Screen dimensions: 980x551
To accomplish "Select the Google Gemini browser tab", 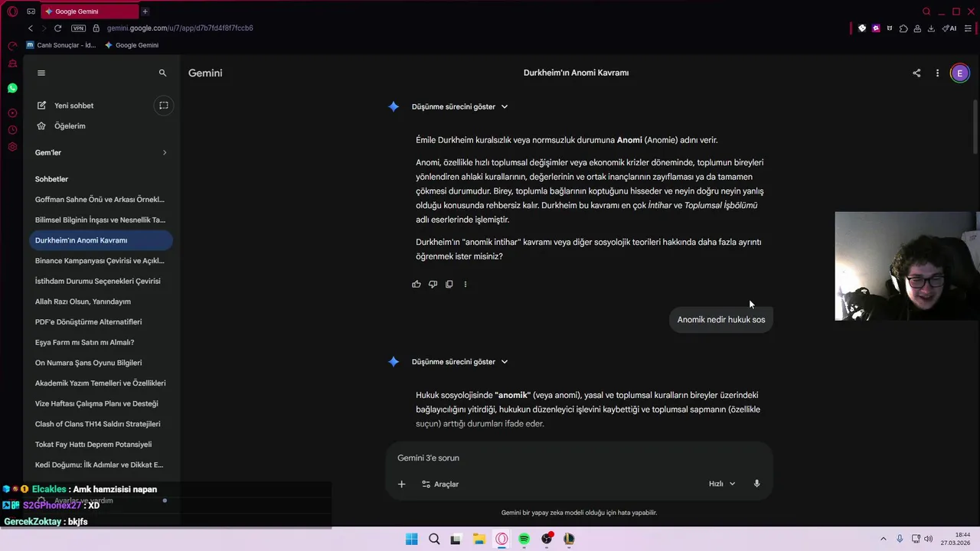I will (88, 11).
